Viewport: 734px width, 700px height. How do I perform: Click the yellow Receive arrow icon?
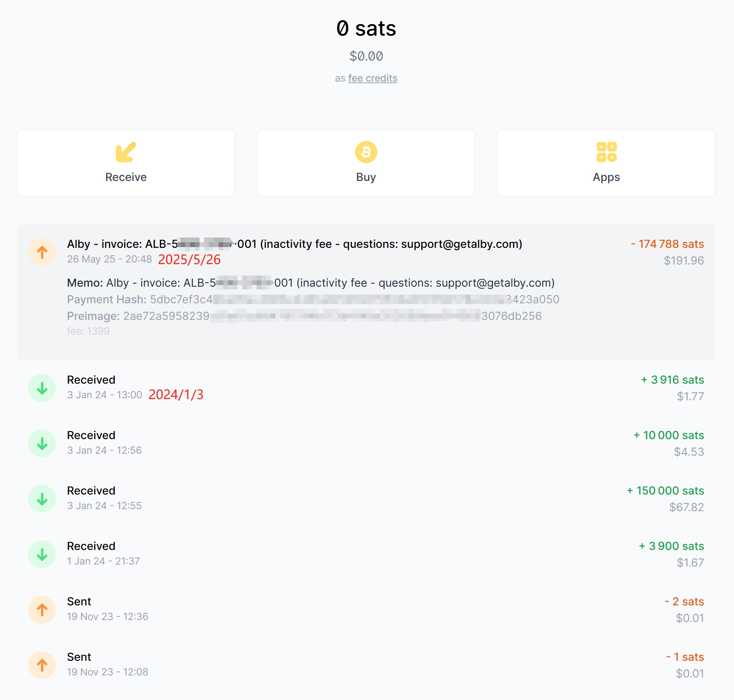[126, 152]
